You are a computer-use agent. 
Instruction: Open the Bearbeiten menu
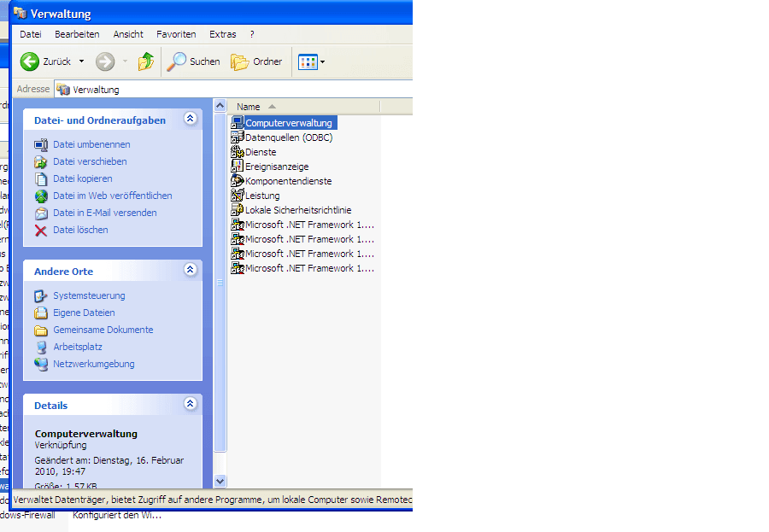[77, 34]
